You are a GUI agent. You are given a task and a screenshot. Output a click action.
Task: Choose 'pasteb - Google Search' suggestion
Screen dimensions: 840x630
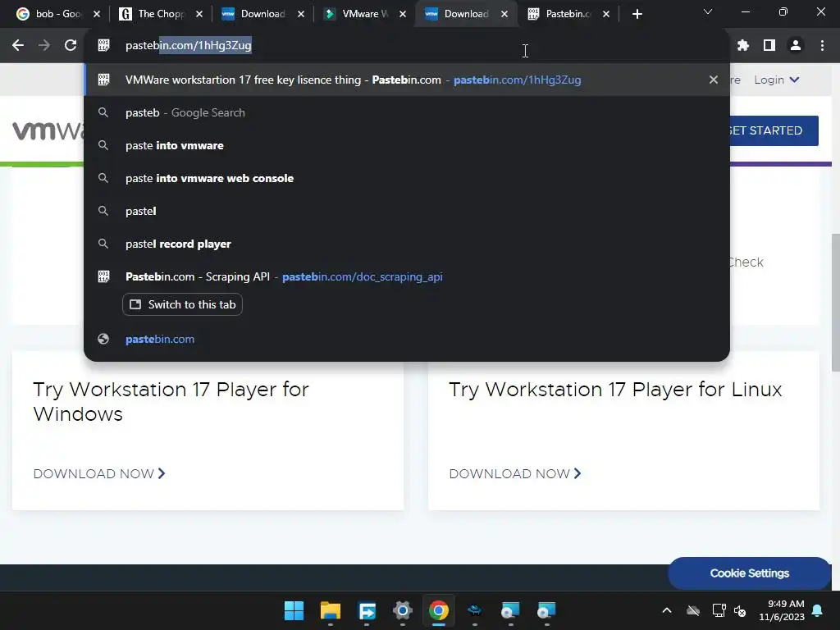[407, 112]
